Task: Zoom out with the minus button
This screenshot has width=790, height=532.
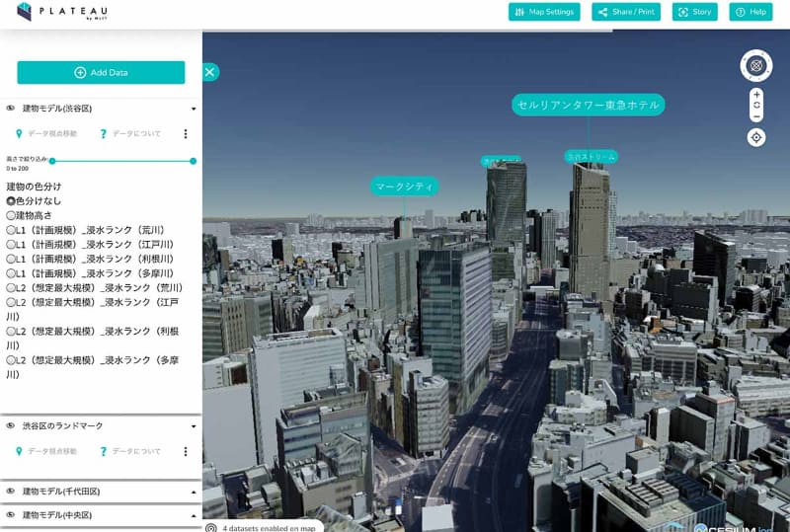Action: pyautogui.click(x=756, y=116)
